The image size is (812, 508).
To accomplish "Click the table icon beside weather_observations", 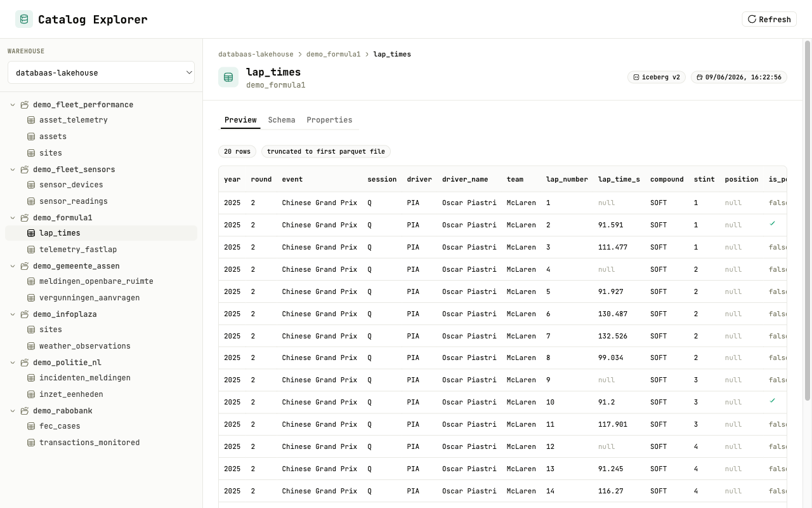I will coord(31,346).
